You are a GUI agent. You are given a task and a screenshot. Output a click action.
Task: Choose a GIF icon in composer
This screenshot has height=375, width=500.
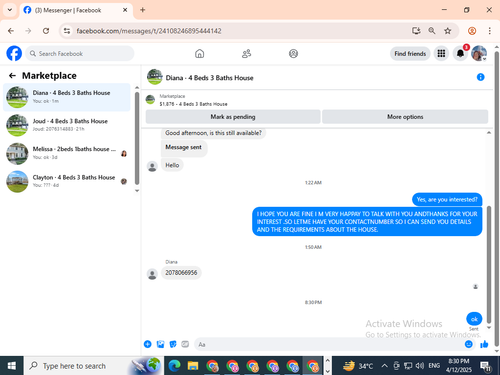(x=185, y=344)
